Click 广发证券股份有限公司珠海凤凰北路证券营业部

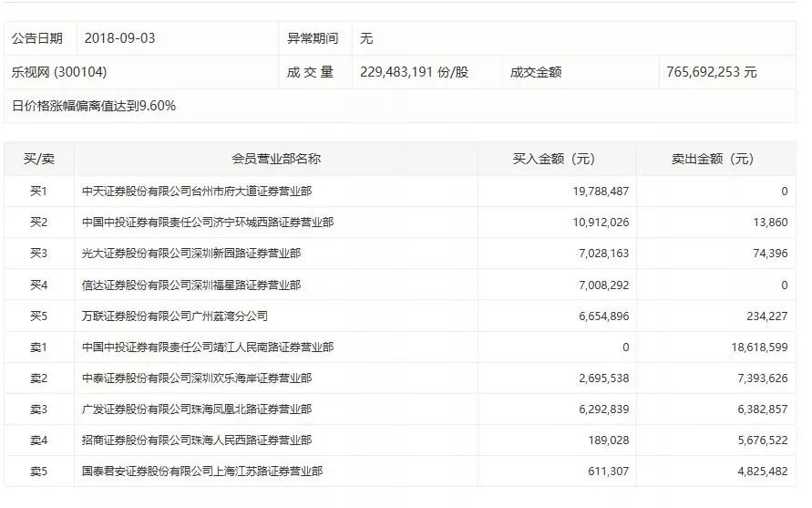197,410
